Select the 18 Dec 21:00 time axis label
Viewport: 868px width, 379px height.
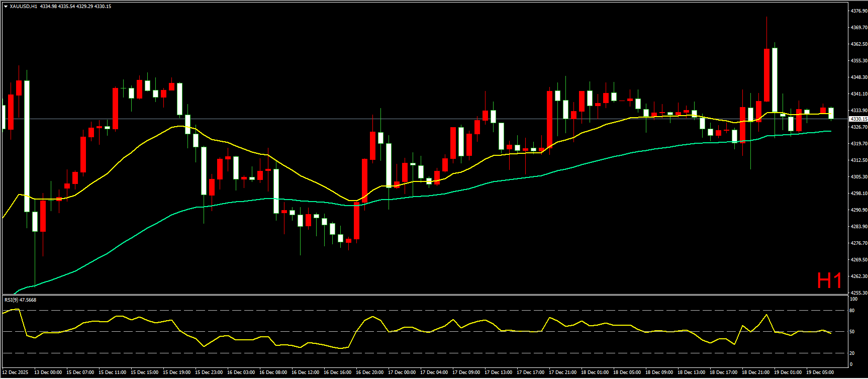pyautogui.click(x=756, y=372)
